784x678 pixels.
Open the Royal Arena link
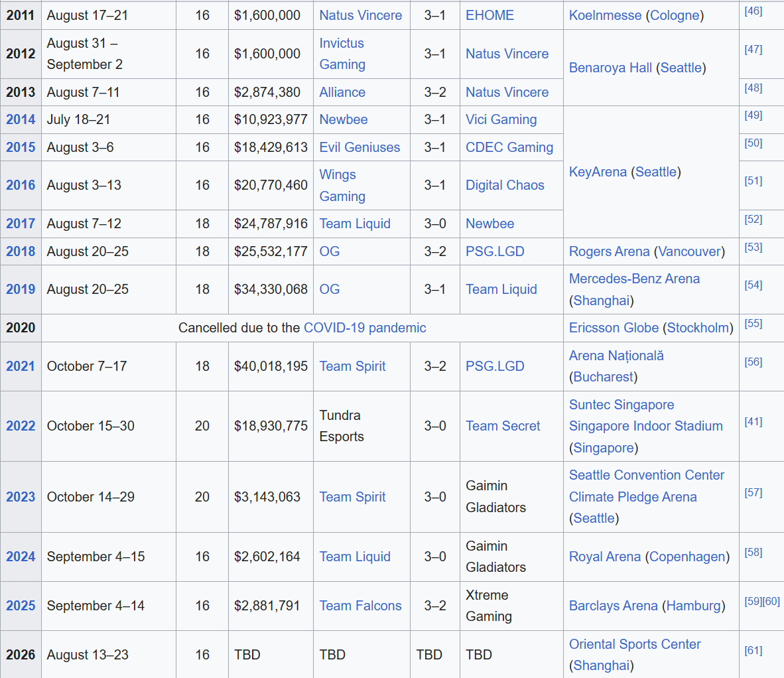(604, 557)
